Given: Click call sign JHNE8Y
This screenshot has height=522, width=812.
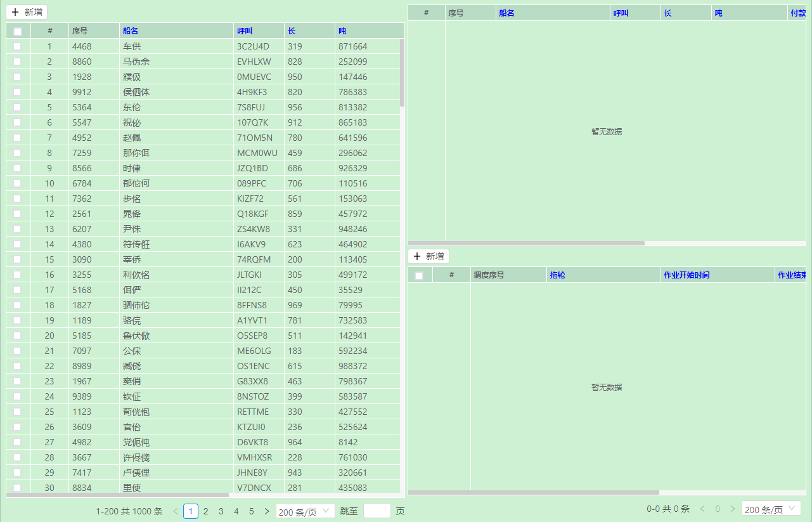Looking at the screenshot, I should point(252,473).
